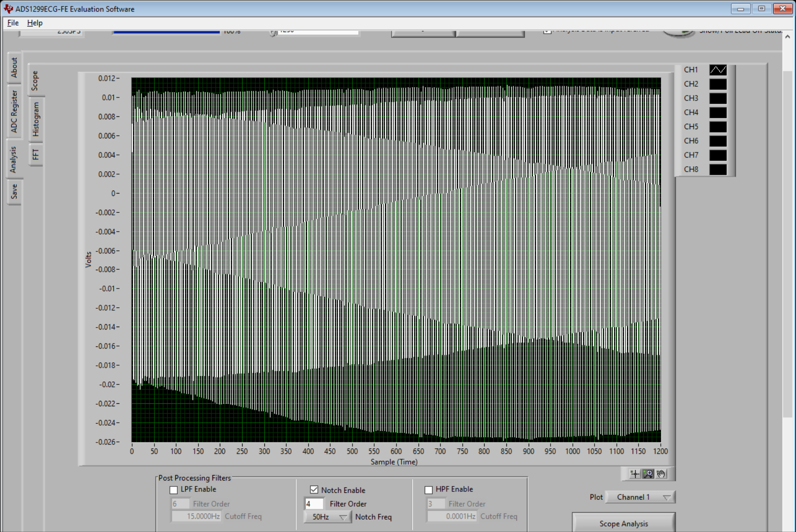The image size is (796, 532).
Task: Click the "Volts" Y-axis label
Action: (x=89, y=260)
